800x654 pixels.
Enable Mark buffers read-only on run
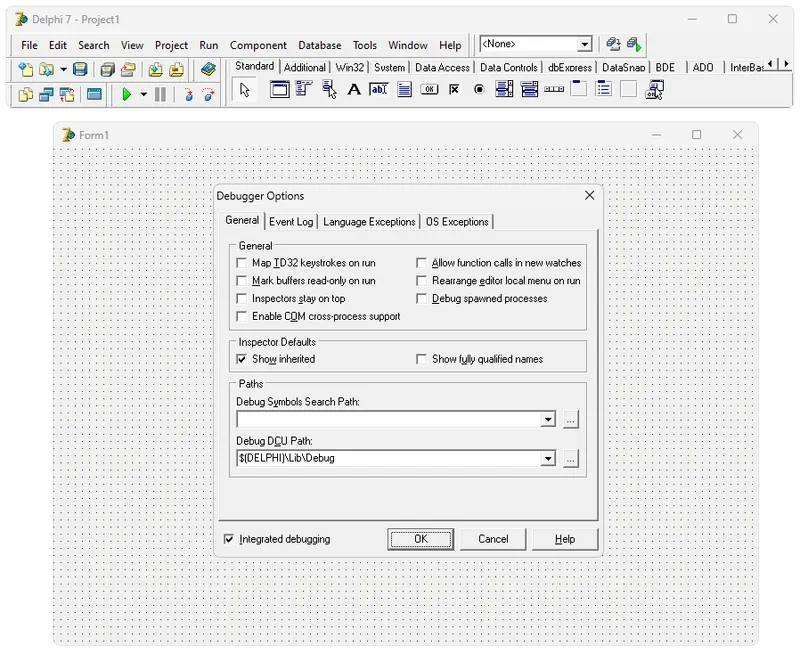(x=242, y=281)
